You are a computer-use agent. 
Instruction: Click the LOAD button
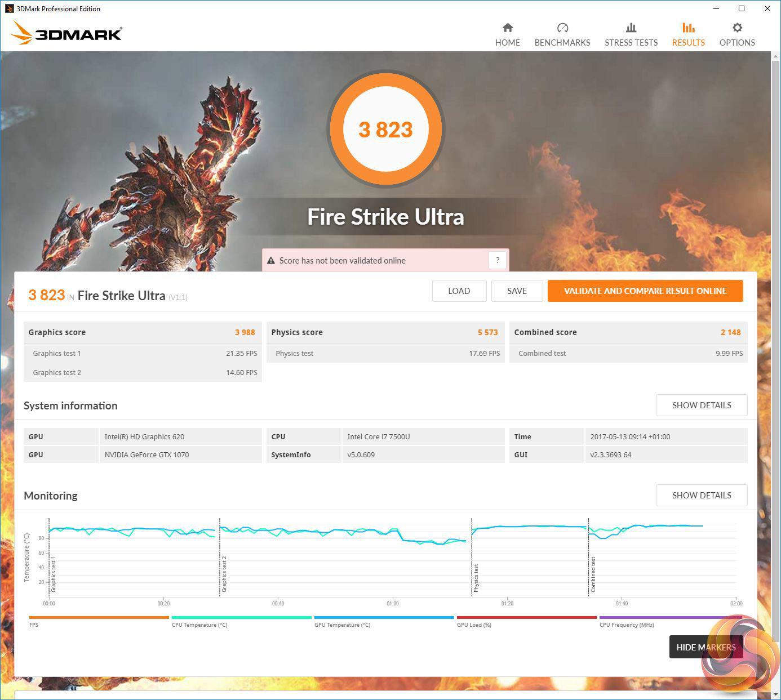pos(459,291)
